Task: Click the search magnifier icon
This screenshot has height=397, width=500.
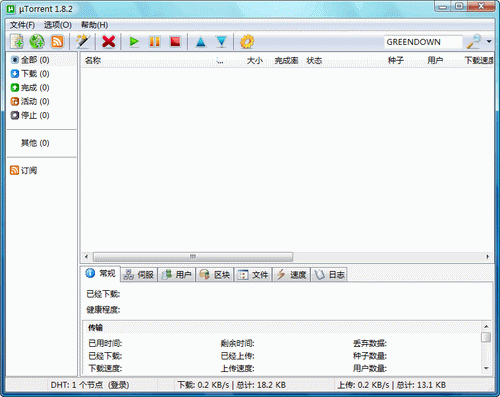Action: [x=473, y=42]
